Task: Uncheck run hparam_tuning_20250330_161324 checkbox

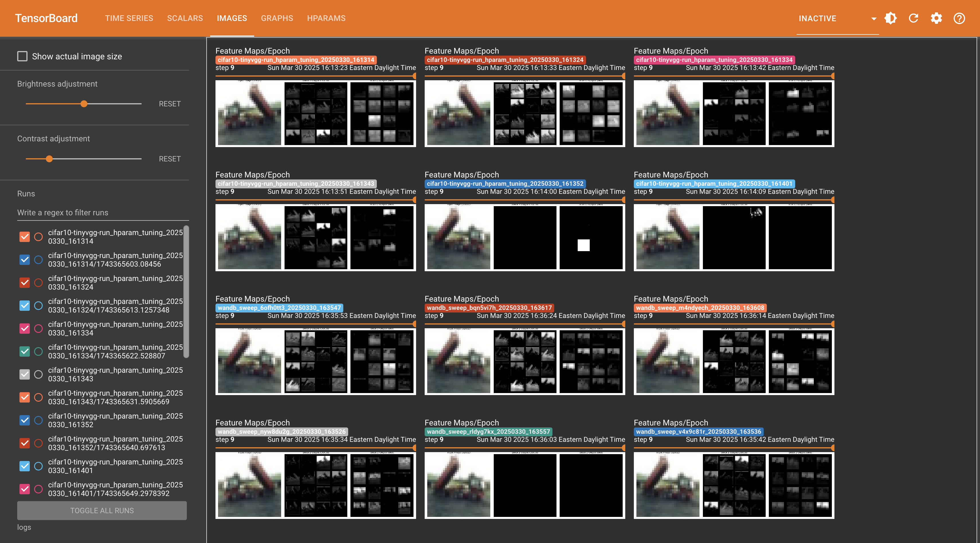Action: tap(25, 282)
